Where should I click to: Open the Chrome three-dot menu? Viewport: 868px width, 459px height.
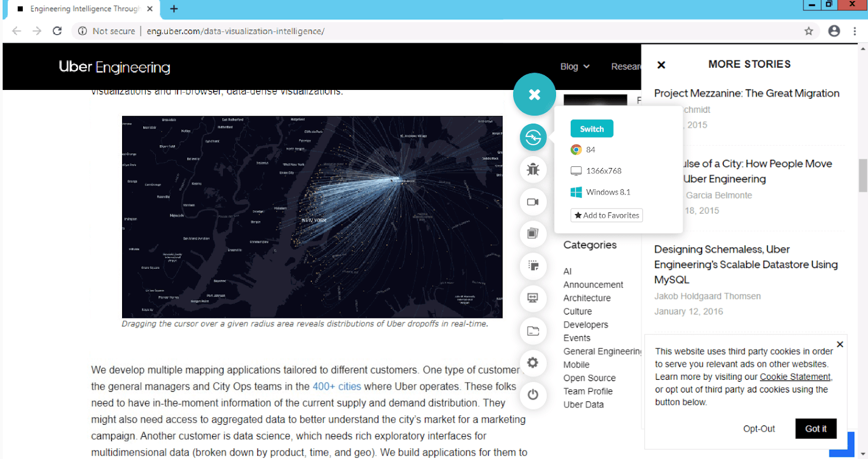coord(855,31)
